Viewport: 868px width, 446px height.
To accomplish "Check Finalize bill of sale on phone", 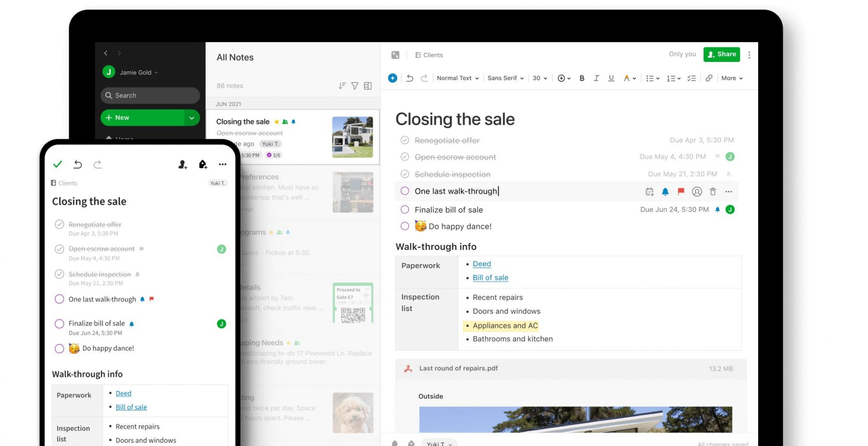I will pyautogui.click(x=59, y=324).
